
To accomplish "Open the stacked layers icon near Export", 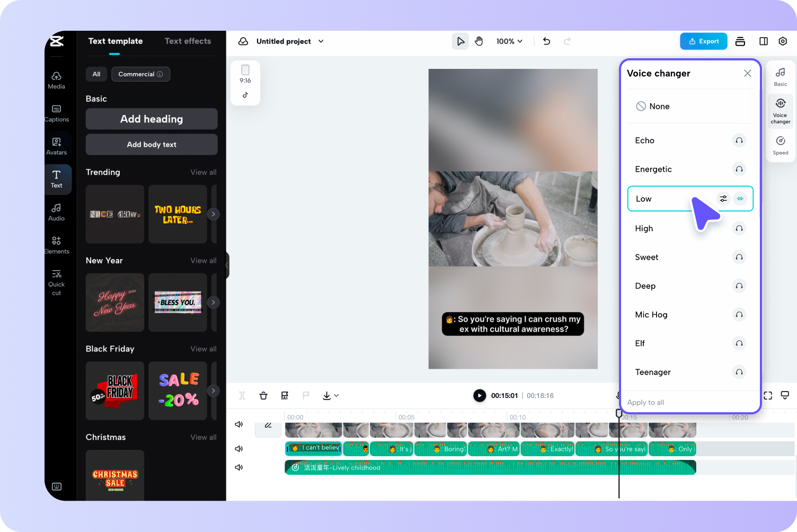I will tap(740, 41).
